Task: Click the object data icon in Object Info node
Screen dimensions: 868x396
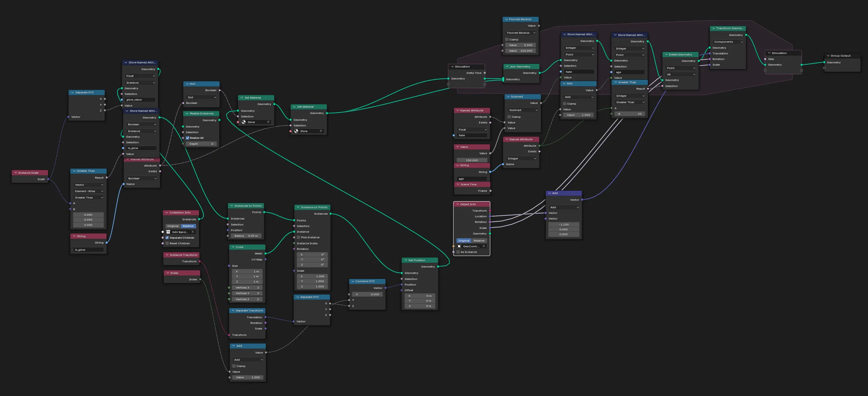Action: pos(459,246)
